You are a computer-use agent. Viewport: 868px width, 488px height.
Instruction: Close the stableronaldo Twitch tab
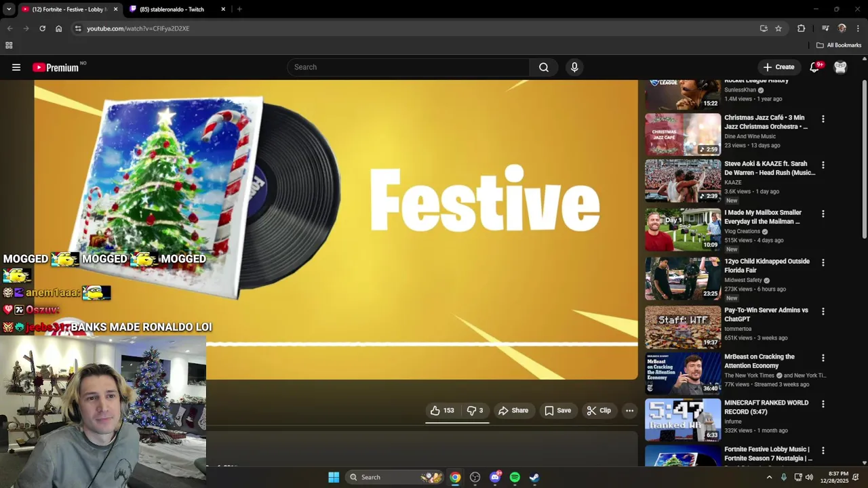pos(223,9)
